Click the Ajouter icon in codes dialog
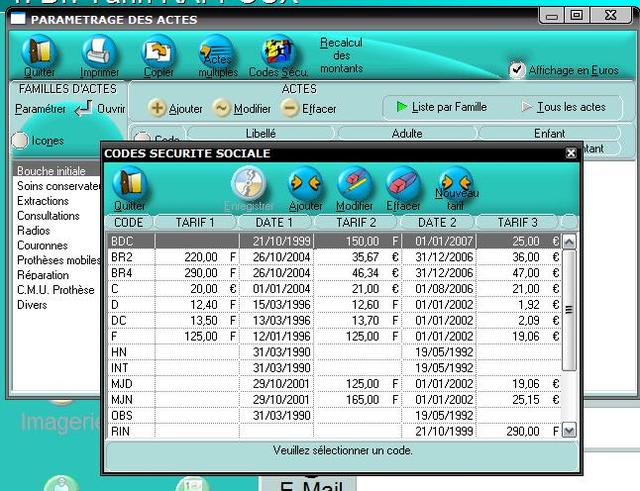Viewport: 640px width, 491px height. pos(305,184)
